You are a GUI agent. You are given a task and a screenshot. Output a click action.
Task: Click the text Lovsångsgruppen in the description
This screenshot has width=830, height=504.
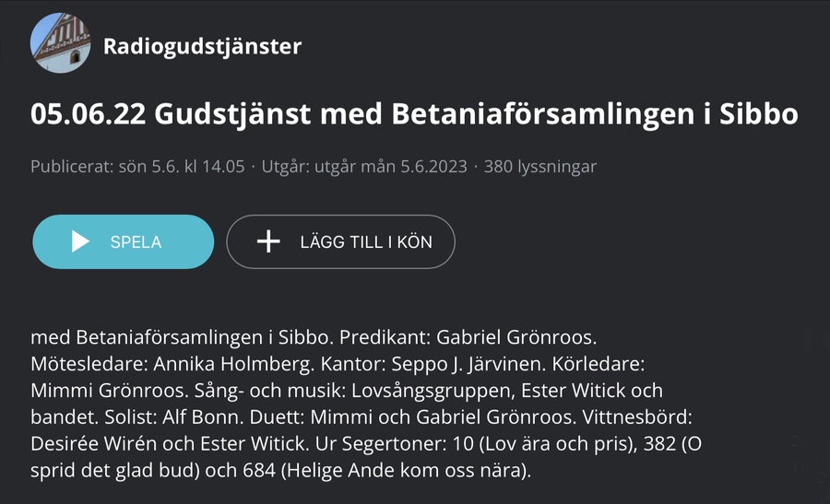click(x=452, y=391)
